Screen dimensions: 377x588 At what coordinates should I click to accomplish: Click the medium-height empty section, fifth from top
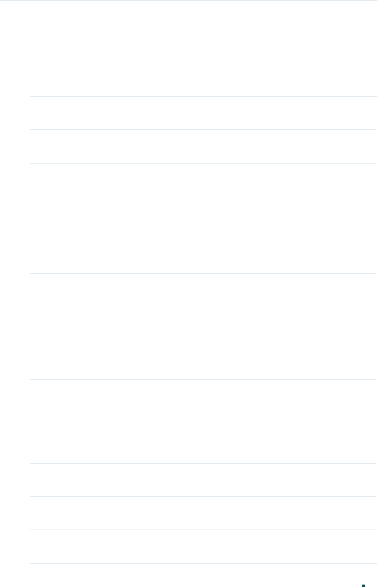203,422
